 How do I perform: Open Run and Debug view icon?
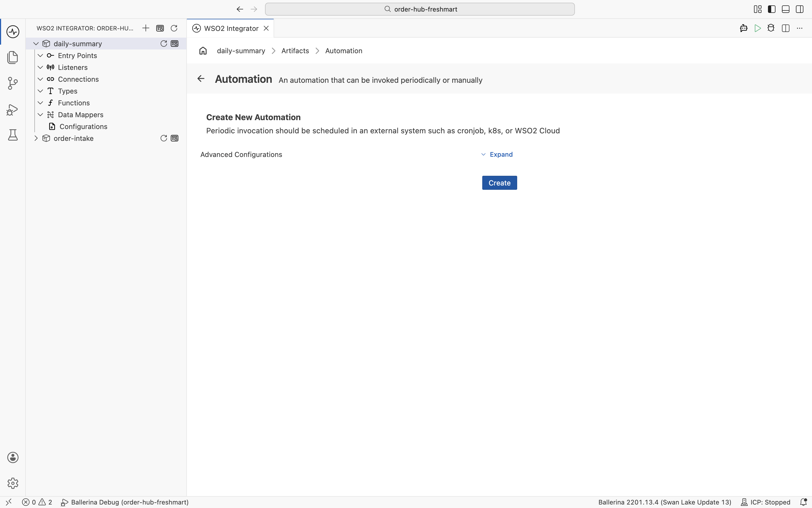pos(13,110)
